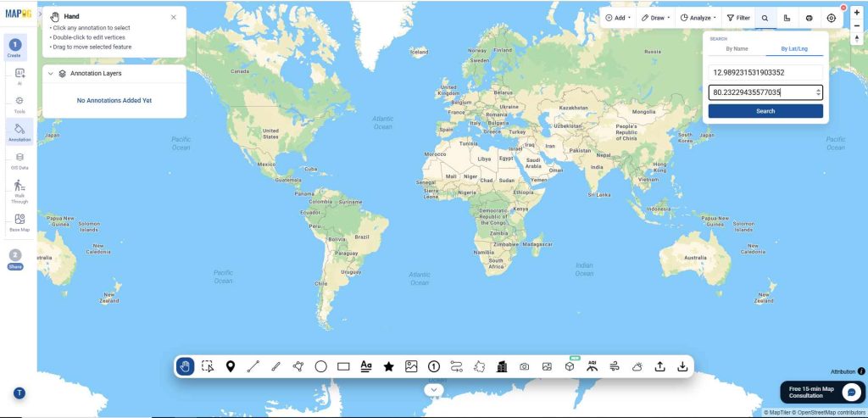Click the camera snapshot icon
This screenshot has height=418, width=868.
(x=524, y=366)
